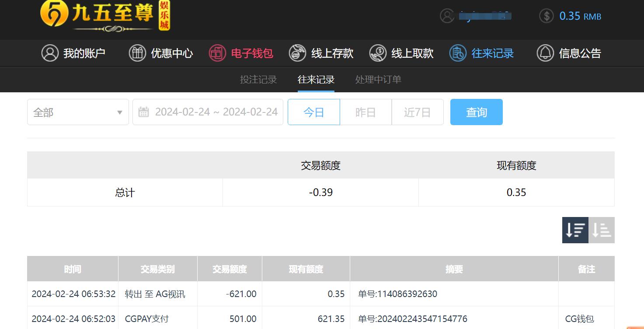Click the 0.35 total in summary row

coord(516,192)
